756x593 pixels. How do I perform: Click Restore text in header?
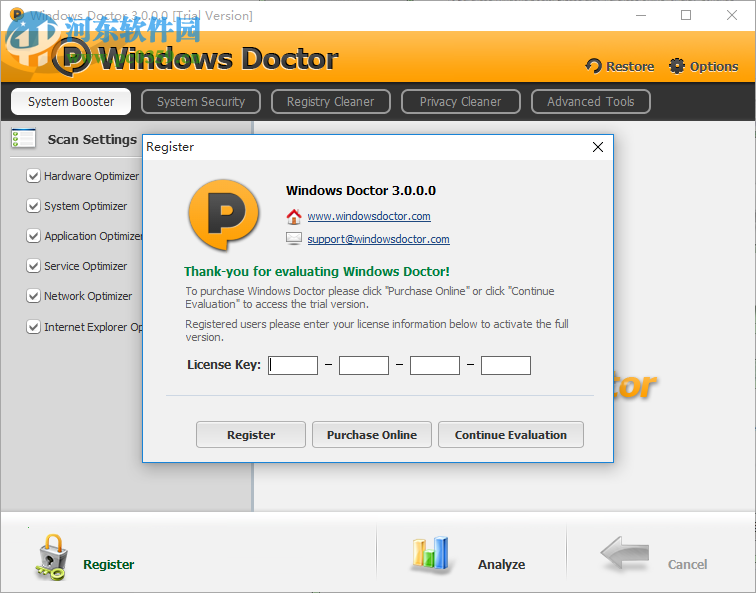coord(630,67)
